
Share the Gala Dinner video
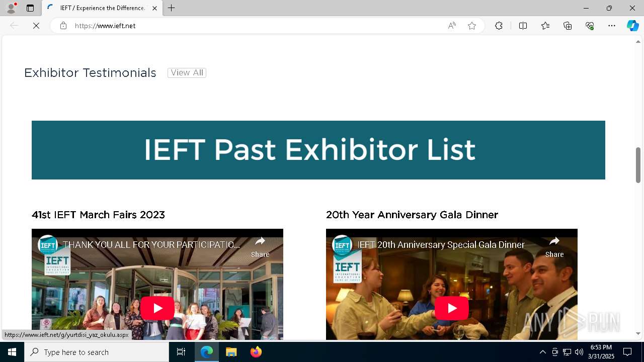554,247
